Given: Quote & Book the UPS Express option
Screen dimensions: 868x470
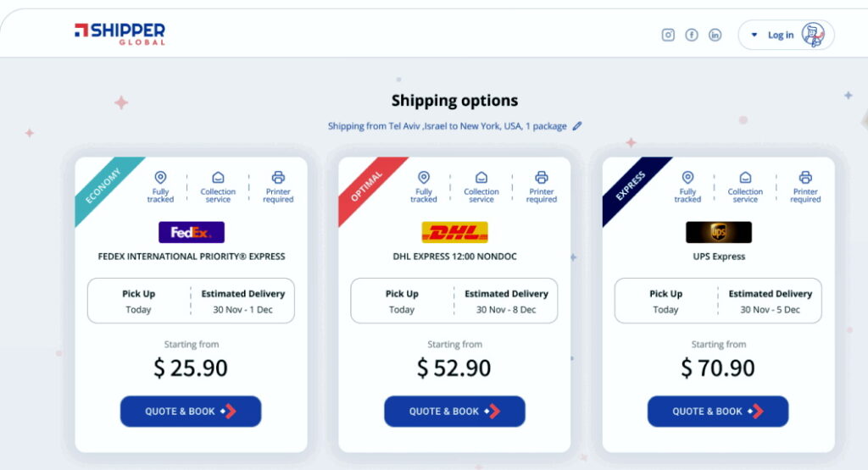Looking at the screenshot, I should (x=718, y=412).
